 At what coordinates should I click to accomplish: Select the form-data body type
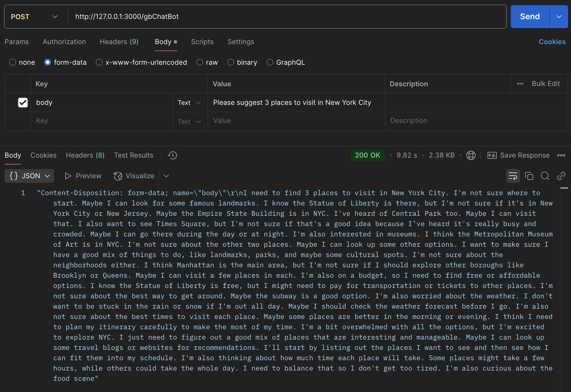coord(48,62)
